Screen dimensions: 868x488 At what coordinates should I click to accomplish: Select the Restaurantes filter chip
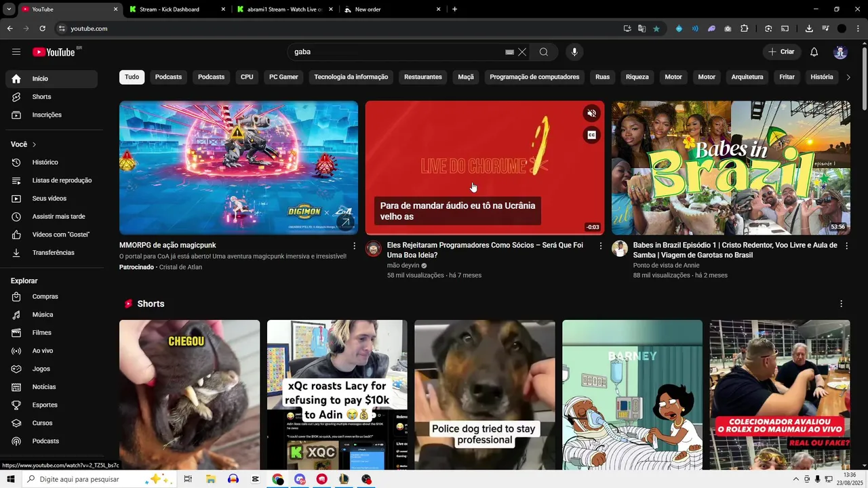pyautogui.click(x=423, y=77)
